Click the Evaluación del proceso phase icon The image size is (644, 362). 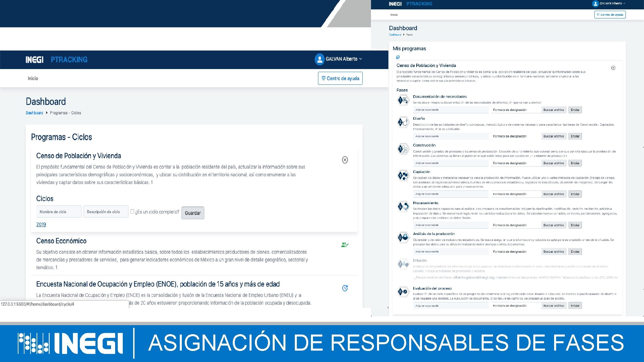pyautogui.click(x=403, y=292)
